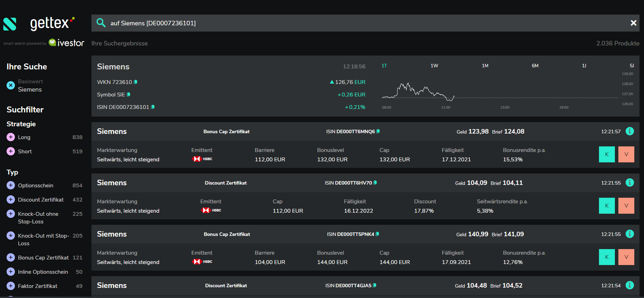644x298 pixels.
Task: Click Barriere value 104,00 EUR
Action: click(x=270, y=262)
